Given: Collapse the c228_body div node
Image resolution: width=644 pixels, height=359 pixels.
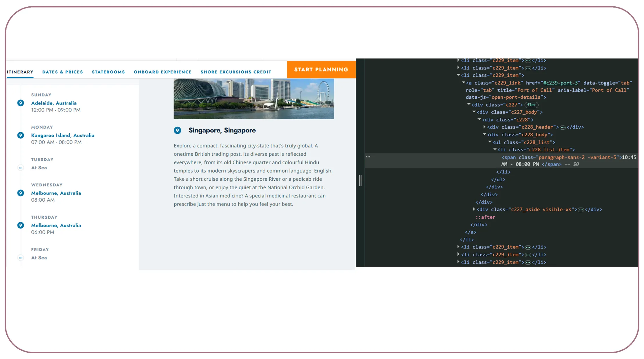Looking at the screenshot, I should pyautogui.click(x=484, y=134).
